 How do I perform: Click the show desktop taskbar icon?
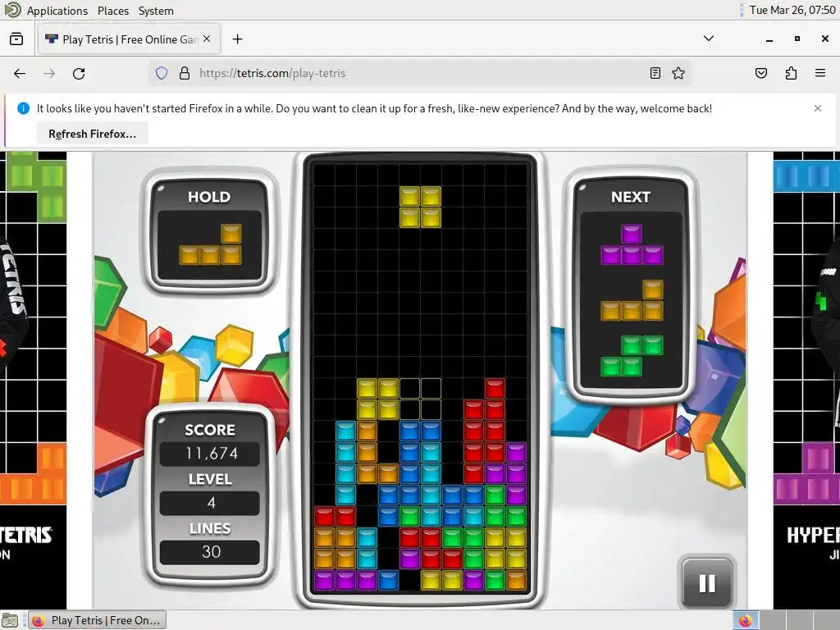pos(10,620)
